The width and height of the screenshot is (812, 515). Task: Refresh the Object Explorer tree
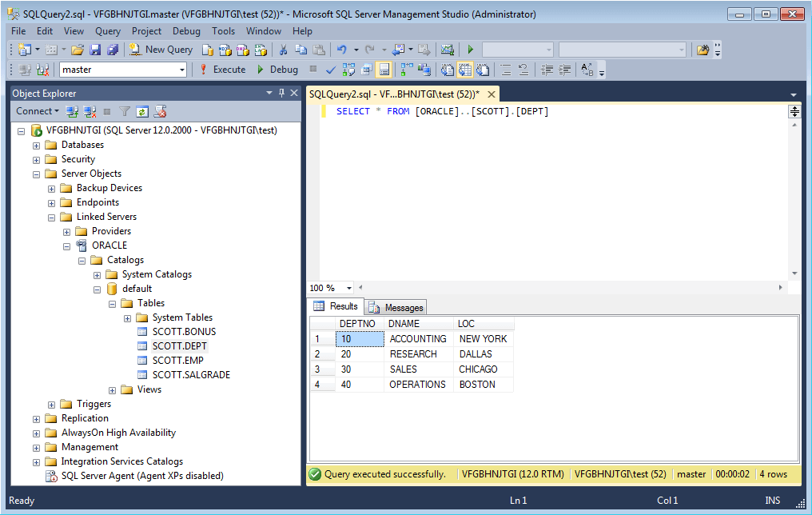[x=142, y=111]
